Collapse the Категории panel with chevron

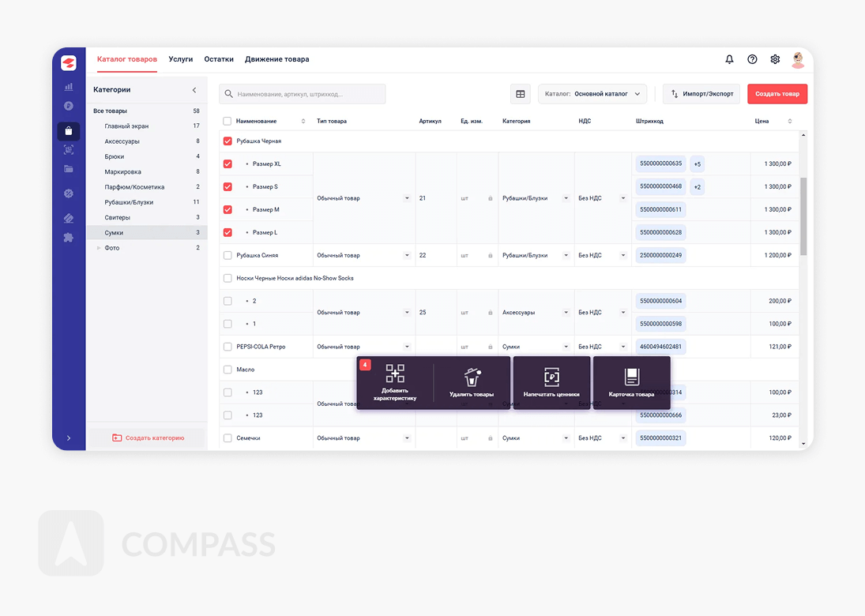[194, 90]
